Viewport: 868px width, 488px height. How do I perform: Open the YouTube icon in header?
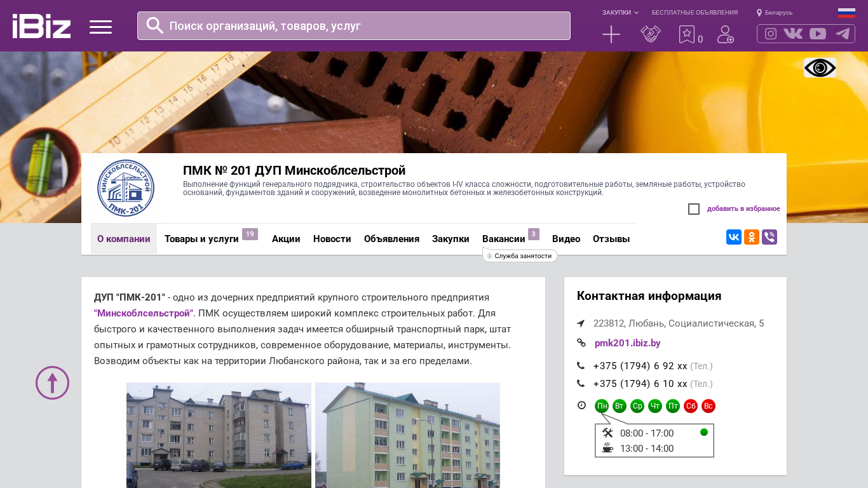click(818, 34)
